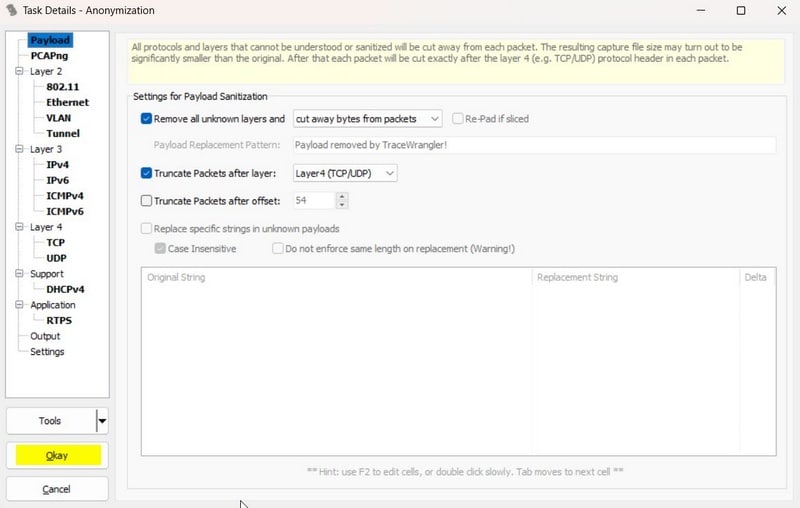Image resolution: width=800 pixels, height=508 pixels.
Task: Open the Output tree item
Action: coord(45,336)
